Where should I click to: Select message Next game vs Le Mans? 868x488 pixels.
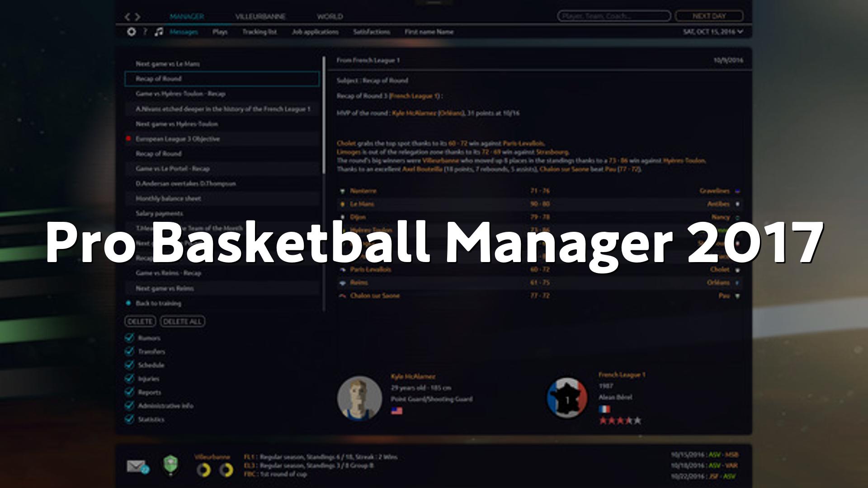(222, 64)
